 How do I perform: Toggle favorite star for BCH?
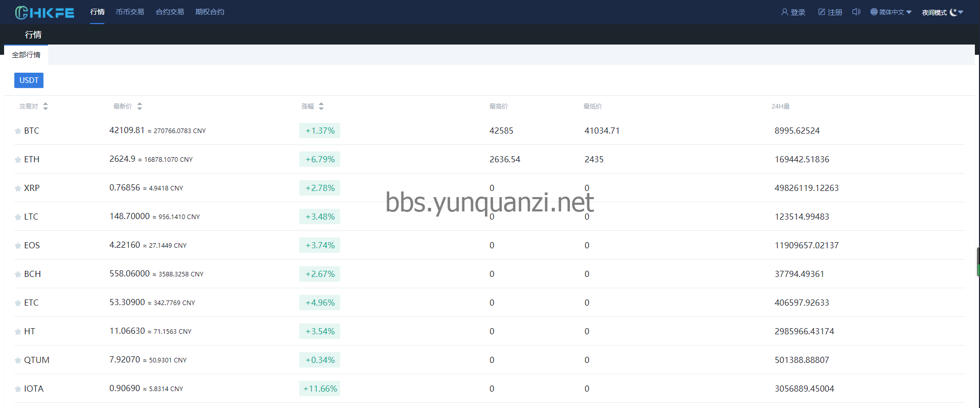tap(18, 274)
